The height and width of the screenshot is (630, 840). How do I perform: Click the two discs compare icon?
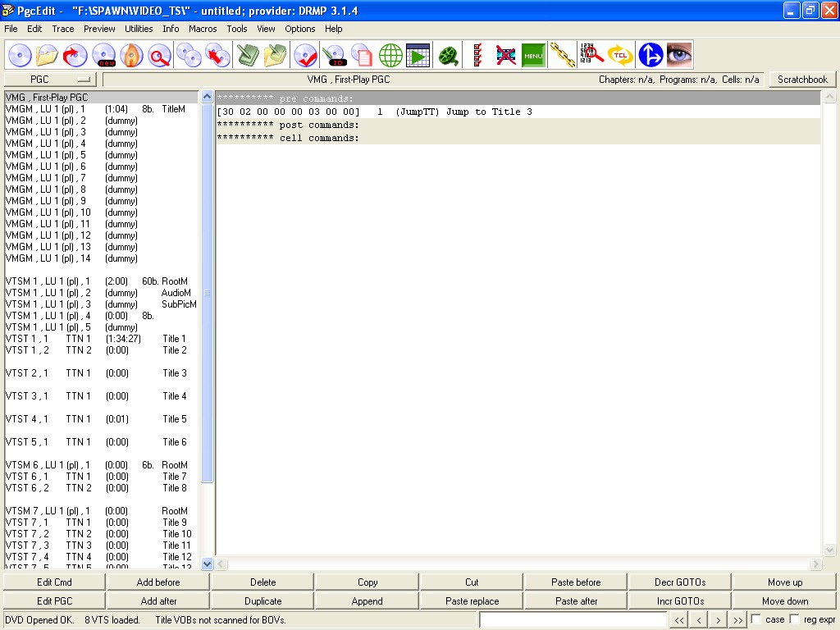(x=189, y=55)
